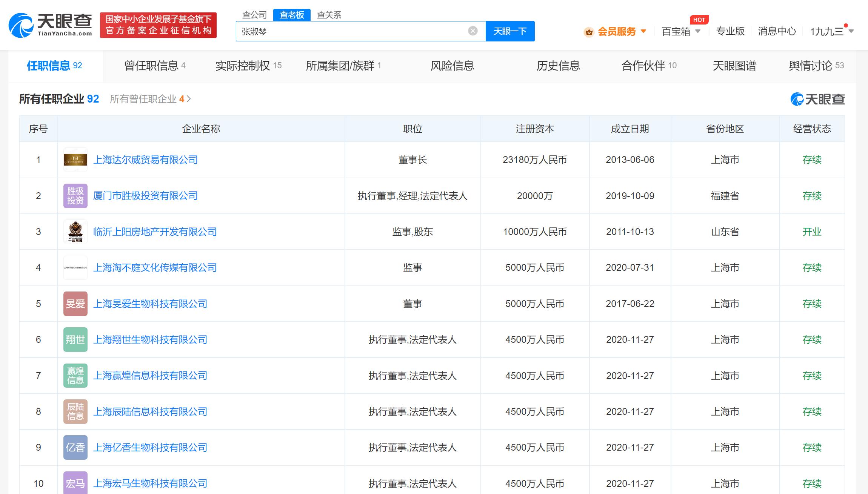Expand the 会员服务 dropdown menu
Screen dimensions: 868x494
point(643,31)
